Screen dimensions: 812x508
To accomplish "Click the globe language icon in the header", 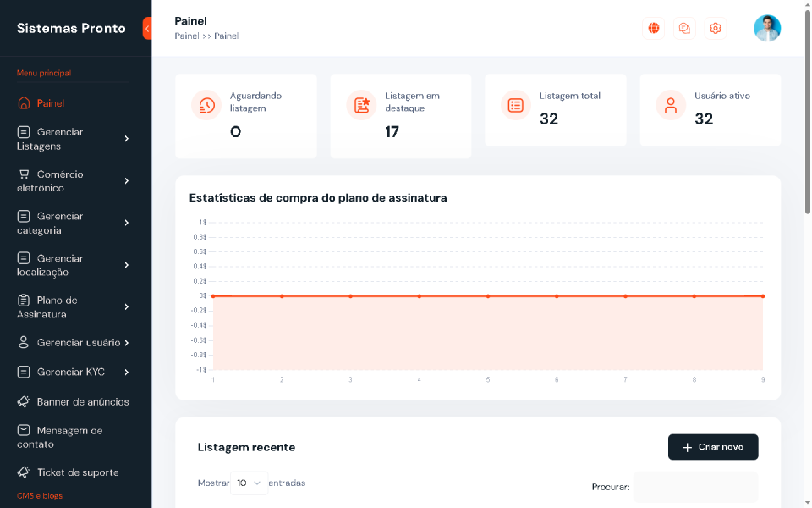I will [653, 27].
